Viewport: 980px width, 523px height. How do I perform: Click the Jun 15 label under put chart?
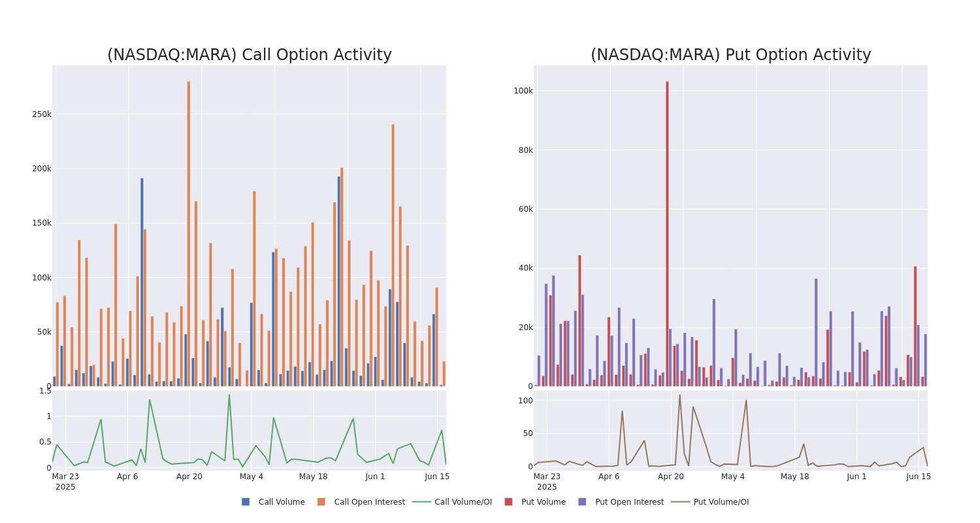919,477
